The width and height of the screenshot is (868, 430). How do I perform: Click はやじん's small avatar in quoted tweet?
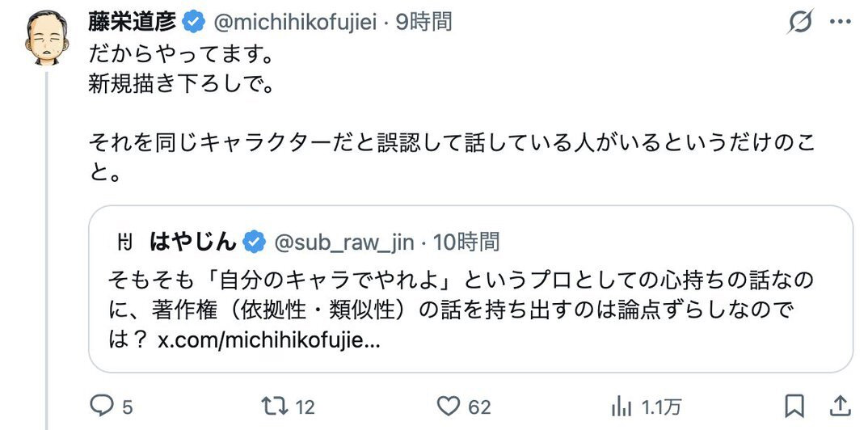[x=125, y=241]
